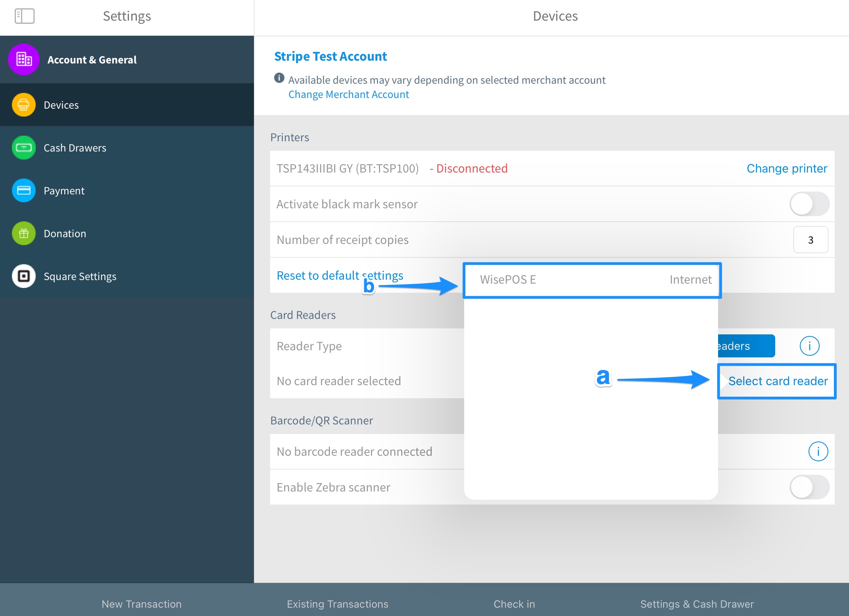Open the Square Settings icon
The width and height of the screenshot is (849, 616).
(x=23, y=276)
